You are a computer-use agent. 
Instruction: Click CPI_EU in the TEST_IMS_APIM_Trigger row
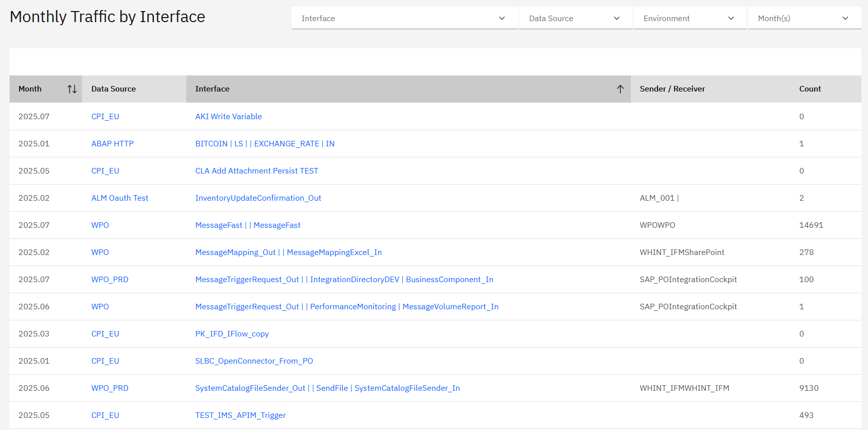tap(105, 415)
